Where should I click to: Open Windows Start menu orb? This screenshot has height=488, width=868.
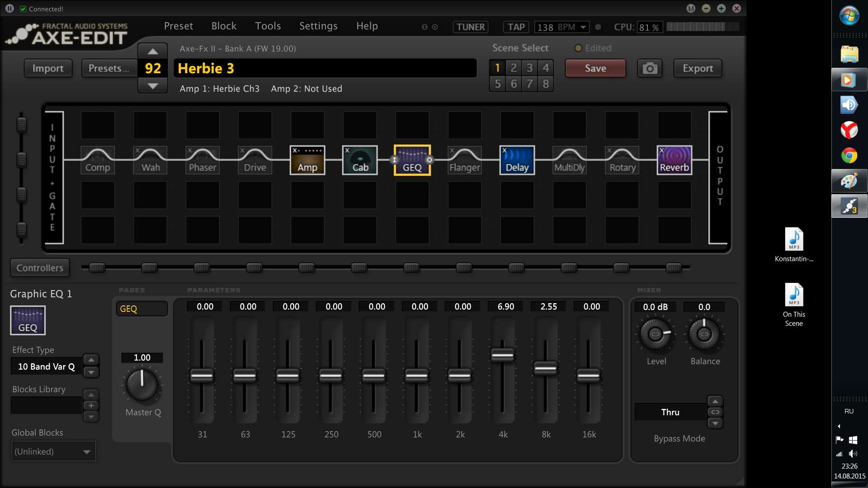click(849, 15)
